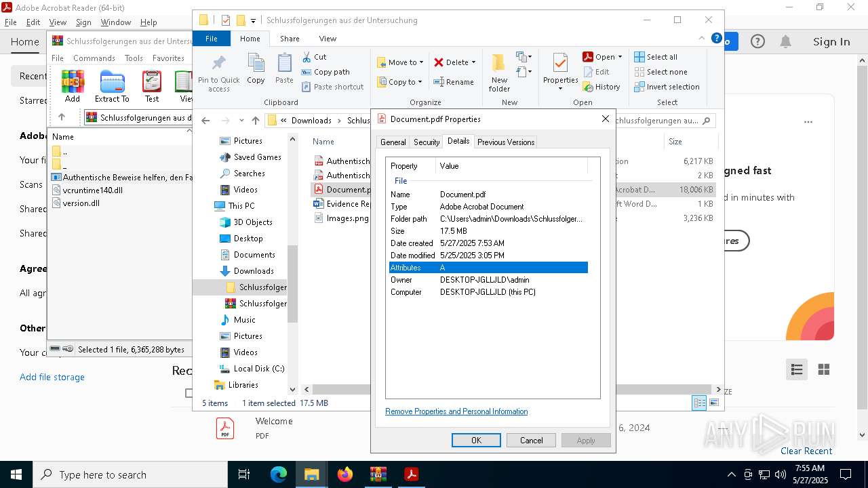Image resolution: width=868 pixels, height=488 pixels.
Task: Open the File tab in Explorer
Action: (x=212, y=39)
